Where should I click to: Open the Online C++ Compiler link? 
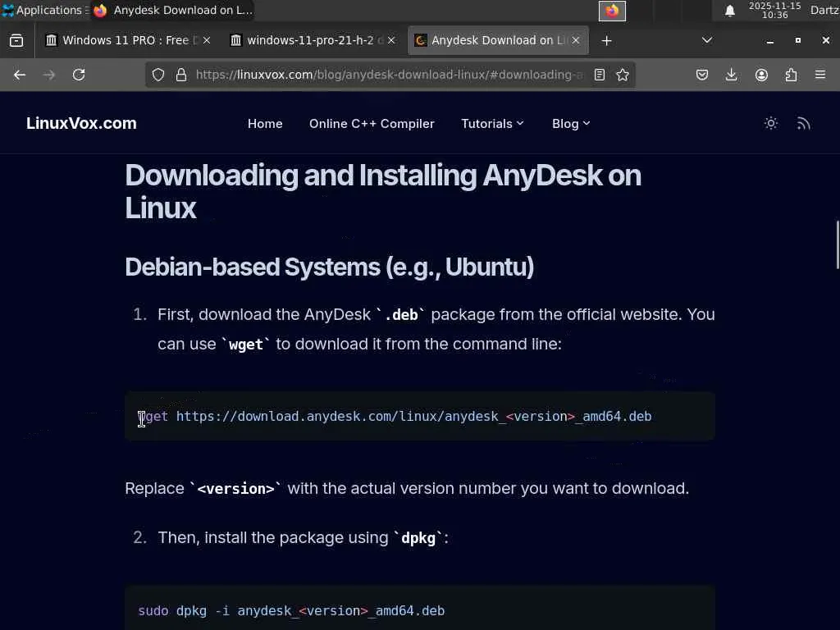pyautogui.click(x=372, y=124)
